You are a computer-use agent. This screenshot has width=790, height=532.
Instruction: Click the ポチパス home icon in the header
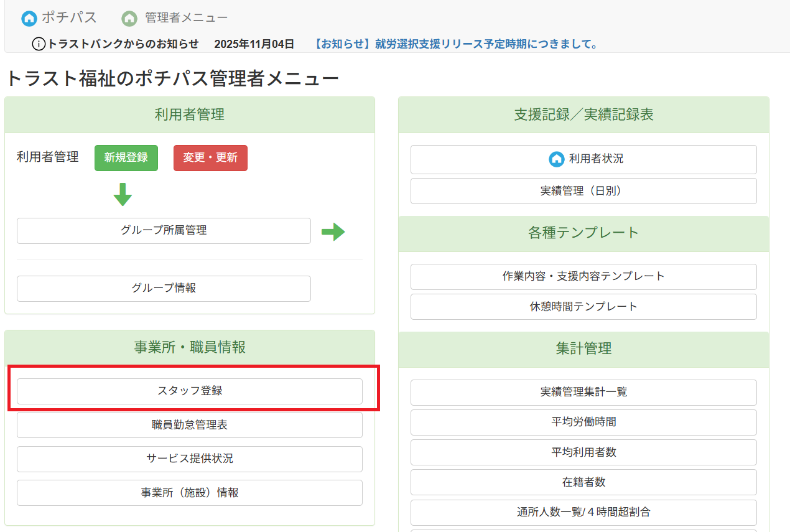click(29, 18)
